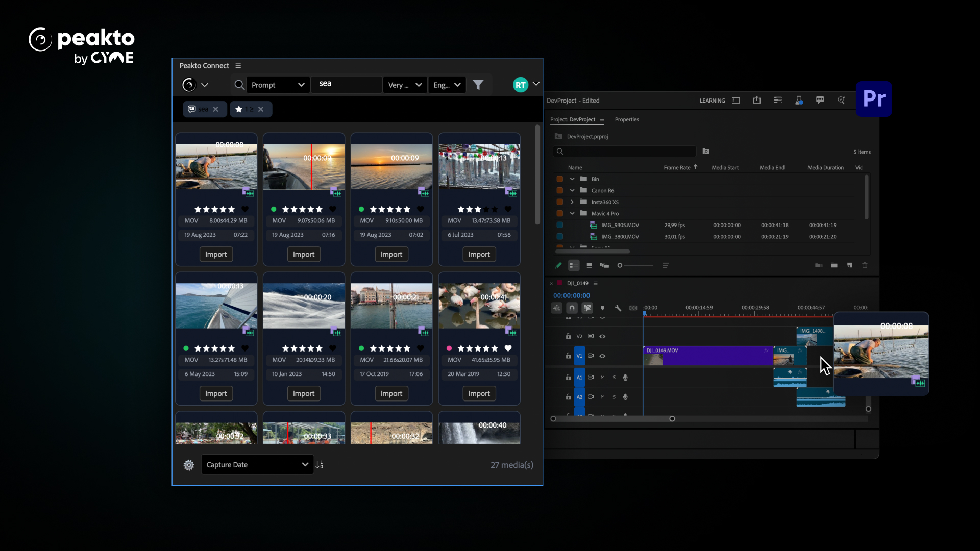Reverse the sort order direction
980x551 pixels.
[x=320, y=465]
